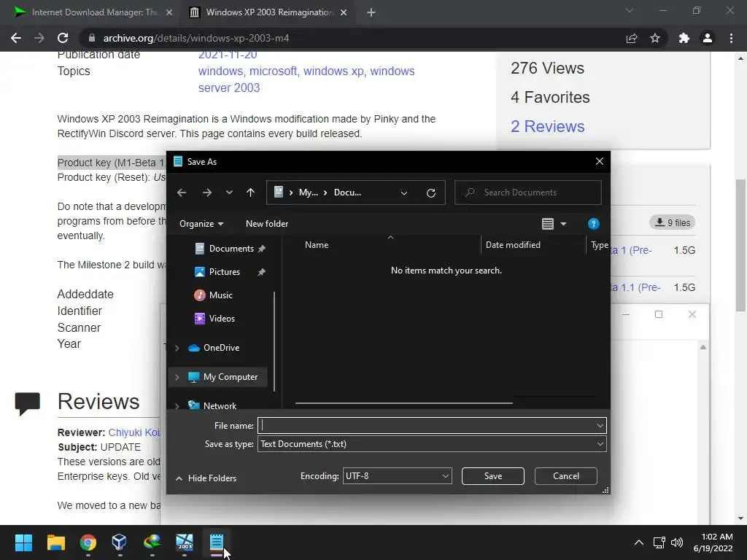
Task: Go back in the browser
Action: click(x=16, y=38)
